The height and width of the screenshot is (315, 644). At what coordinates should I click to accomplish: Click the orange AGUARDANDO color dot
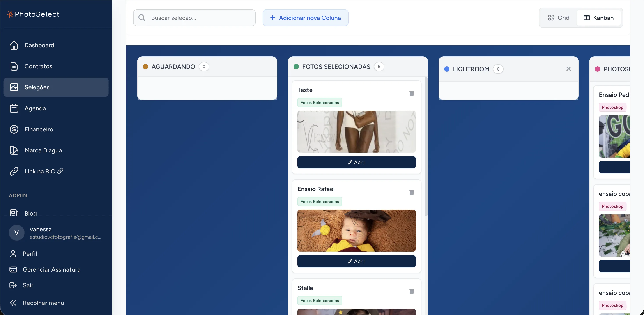145,67
